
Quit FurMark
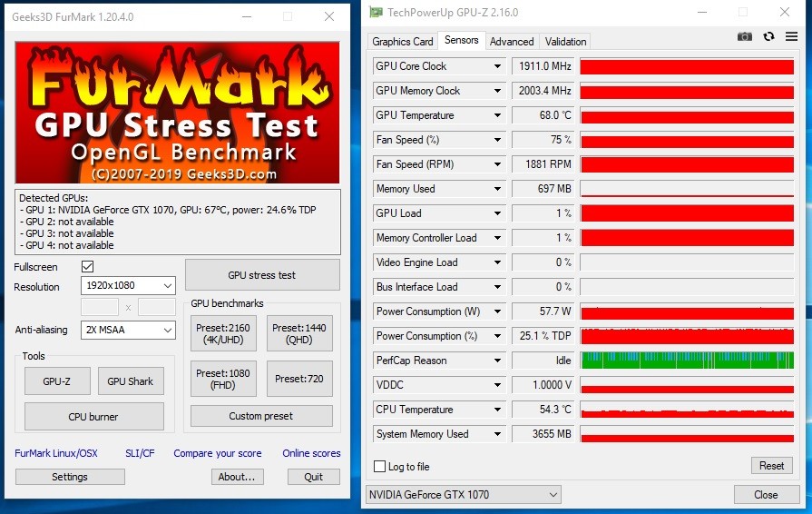(313, 477)
